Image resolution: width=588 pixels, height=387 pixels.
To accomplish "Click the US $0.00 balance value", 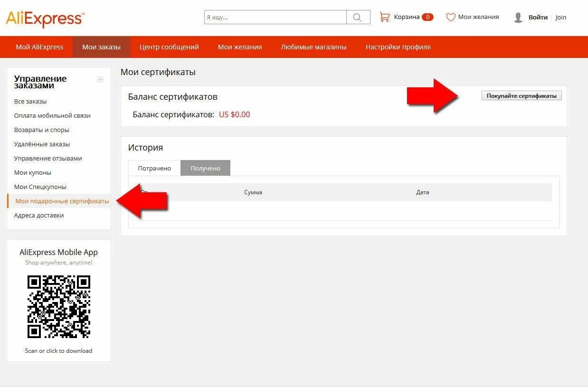I will click(235, 114).
